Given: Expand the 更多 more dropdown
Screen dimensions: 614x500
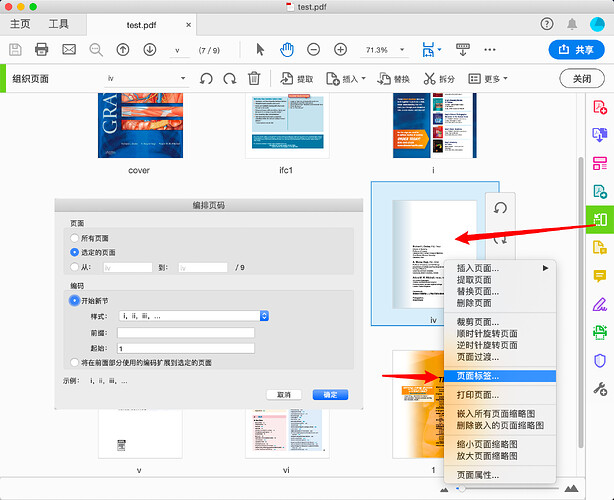Looking at the screenshot, I should pos(505,78).
